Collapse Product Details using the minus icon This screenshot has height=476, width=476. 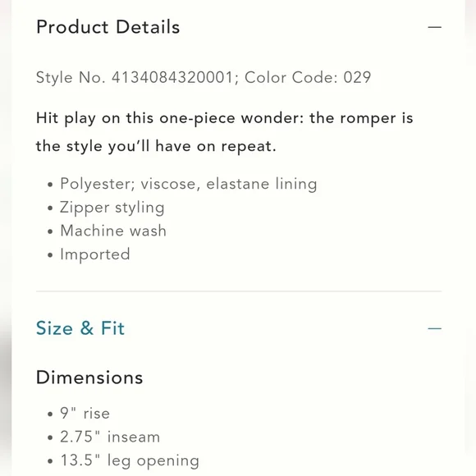(x=434, y=27)
